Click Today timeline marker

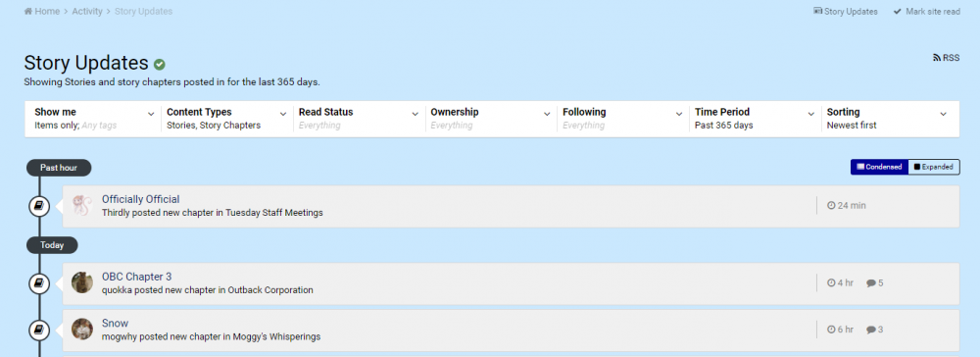tap(52, 245)
